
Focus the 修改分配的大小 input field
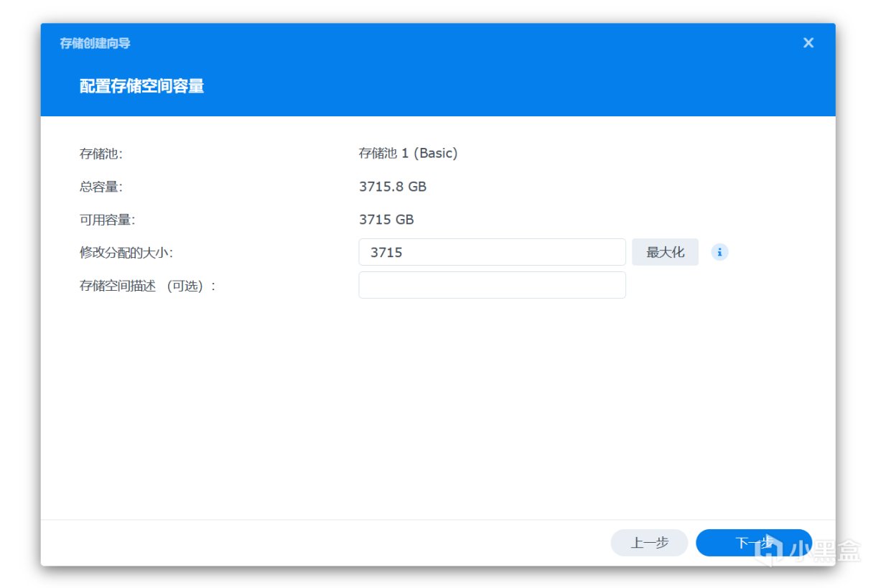tap(492, 252)
